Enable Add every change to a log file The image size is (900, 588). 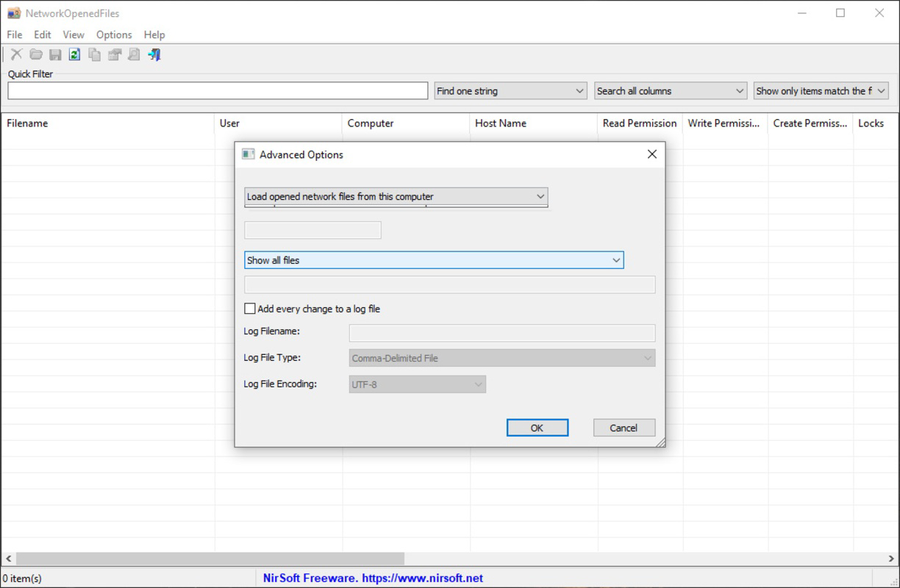click(250, 309)
